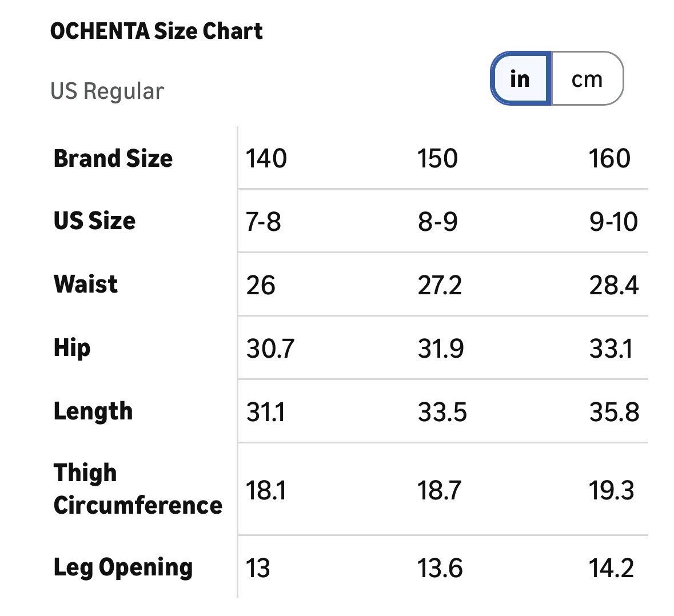The width and height of the screenshot is (674, 616).
Task: Click hip measurement 30.7
Action: [270, 349]
